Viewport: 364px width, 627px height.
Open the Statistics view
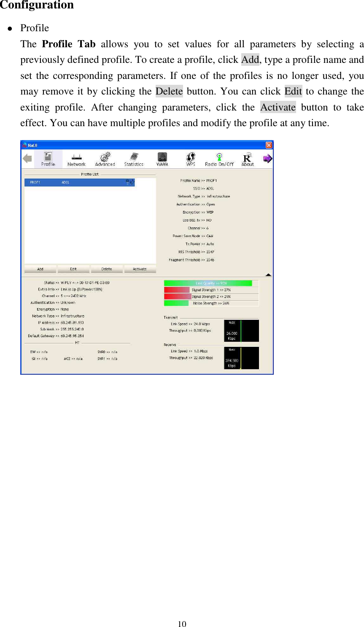[134, 159]
